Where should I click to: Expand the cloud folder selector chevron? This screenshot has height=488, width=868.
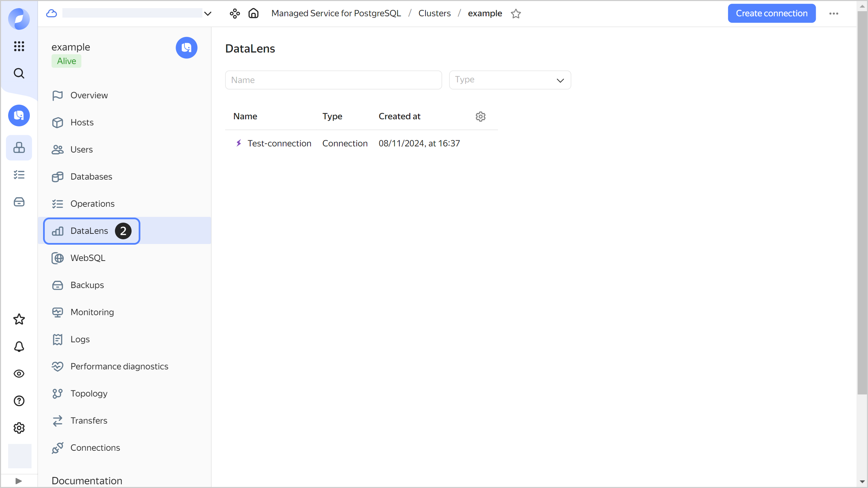tap(208, 14)
